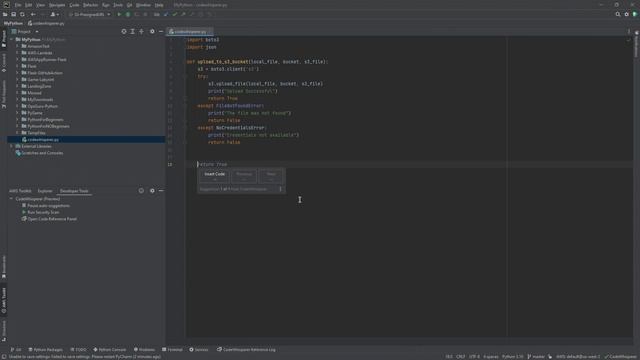The width and height of the screenshot is (640, 360).
Task: Open Problems tool window
Action: (144, 349)
